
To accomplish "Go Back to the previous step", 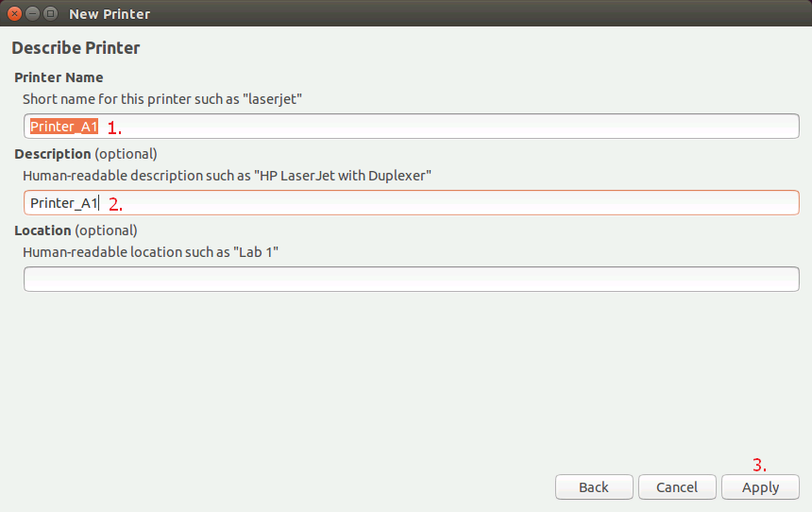I will pyautogui.click(x=594, y=487).
